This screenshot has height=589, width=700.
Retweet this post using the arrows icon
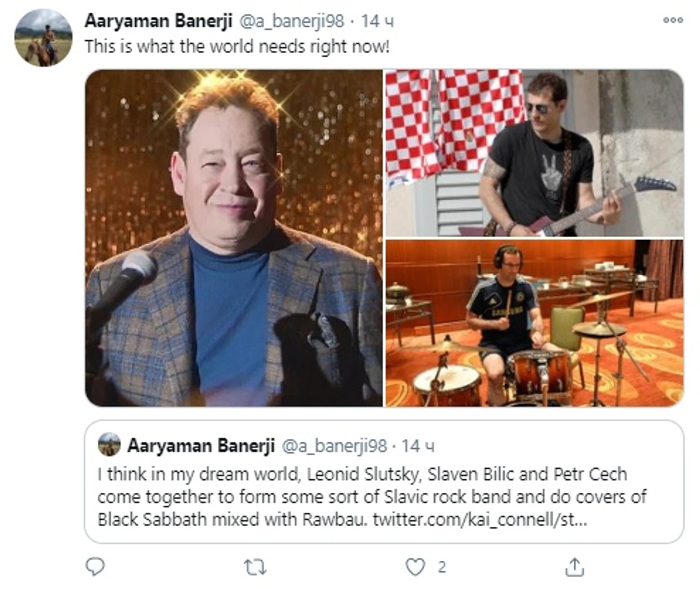255,567
